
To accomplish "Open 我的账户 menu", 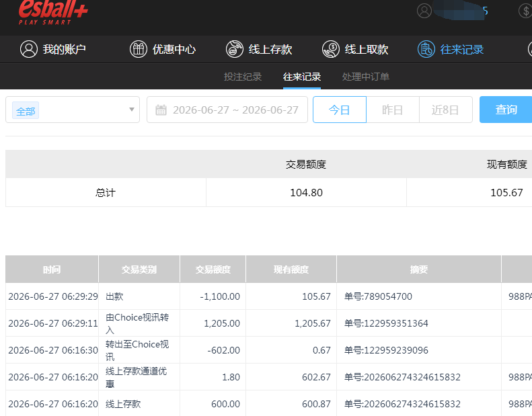I will click(x=53, y=49).
